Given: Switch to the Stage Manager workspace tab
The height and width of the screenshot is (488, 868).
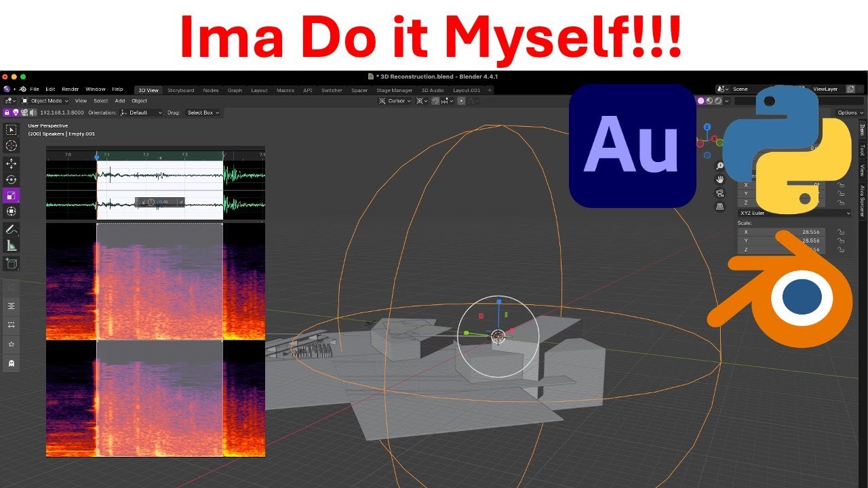Looking at the screenshot, I should [x=395, y=90].
